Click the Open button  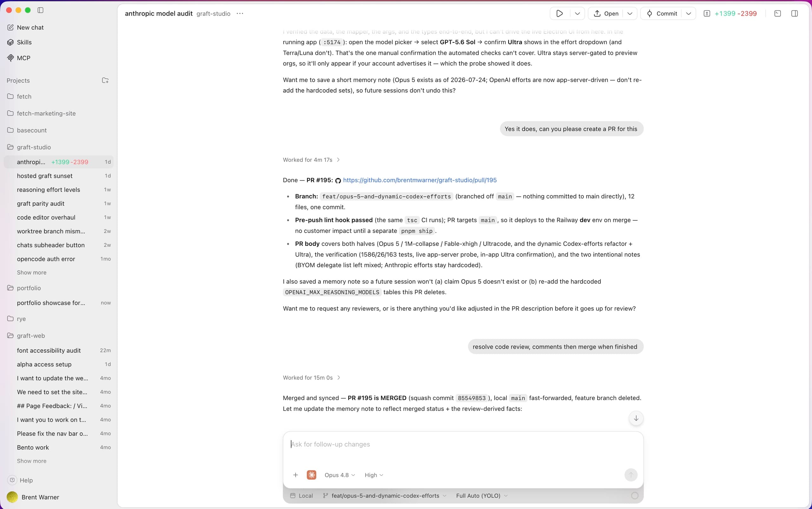coord(606,13)
